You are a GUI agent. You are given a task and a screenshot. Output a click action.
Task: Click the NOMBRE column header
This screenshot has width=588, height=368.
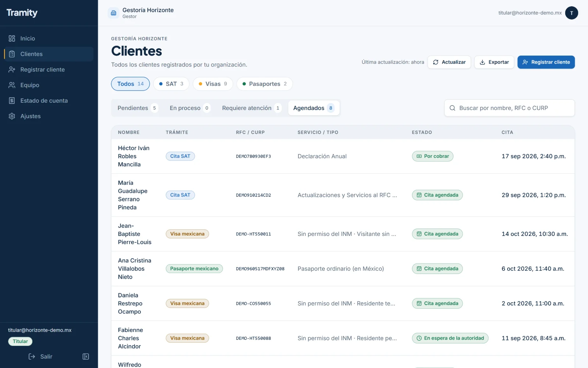click(129, 132)
